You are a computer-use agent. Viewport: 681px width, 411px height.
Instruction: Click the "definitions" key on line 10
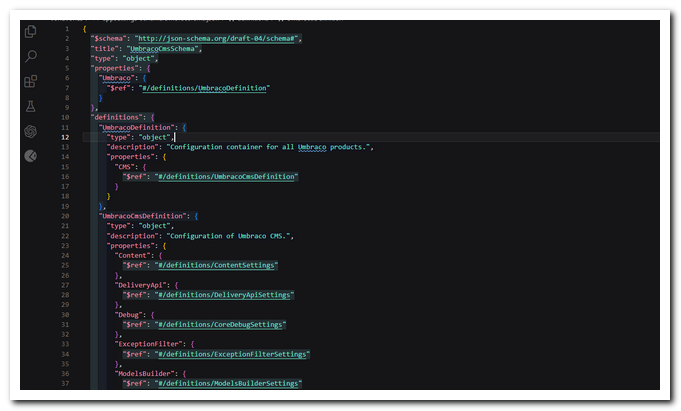pos(116,117)
